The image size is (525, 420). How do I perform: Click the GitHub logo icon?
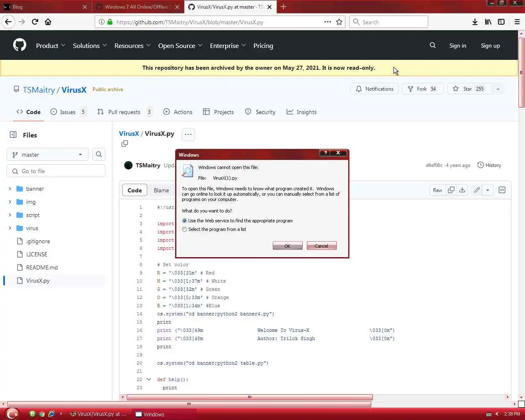point(19,45)
